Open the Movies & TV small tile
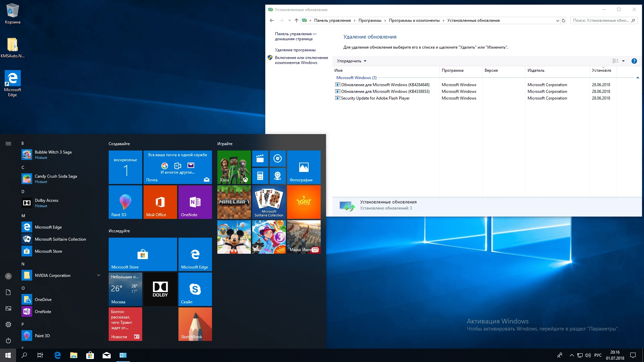The width and height of the screenshot is (644, 362). pyautogui.click(x=260, y=159)
